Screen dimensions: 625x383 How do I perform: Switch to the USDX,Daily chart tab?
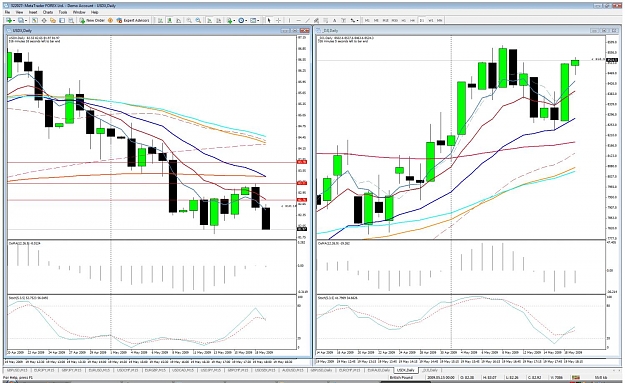pos(405,370)
